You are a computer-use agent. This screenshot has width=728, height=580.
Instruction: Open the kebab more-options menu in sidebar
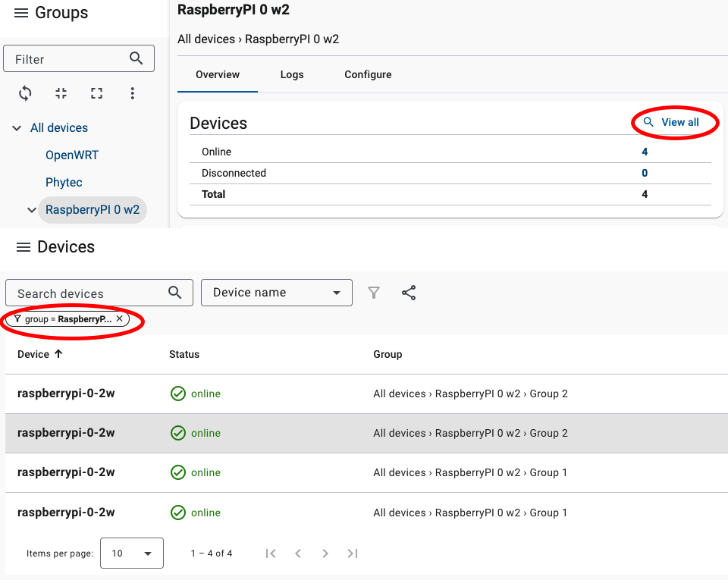click(x=132, y=92)
